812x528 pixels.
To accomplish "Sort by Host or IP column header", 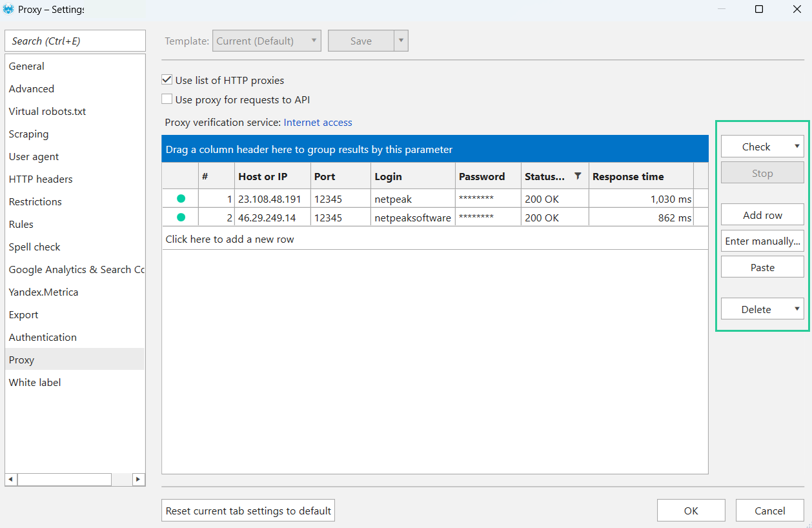I will tap(272, 176).
